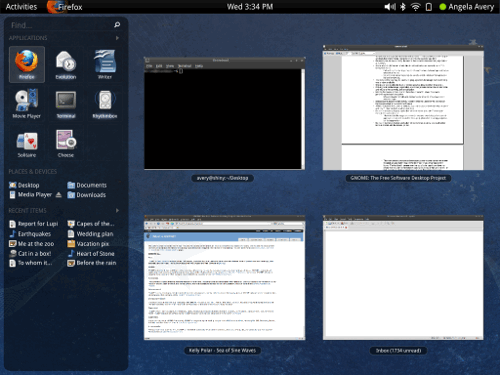Open recent item Heart of Stone
This screenshot has width=500, height=375.
pyautogui.click(x=91, y=254)
